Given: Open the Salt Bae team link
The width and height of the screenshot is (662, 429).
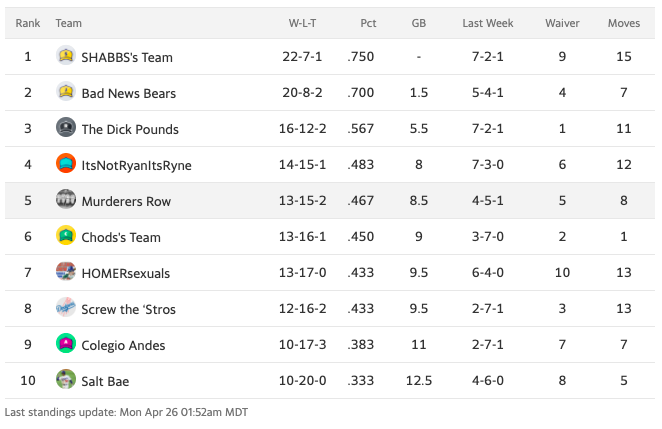Looking at the screenshot, I should [105, 381].
